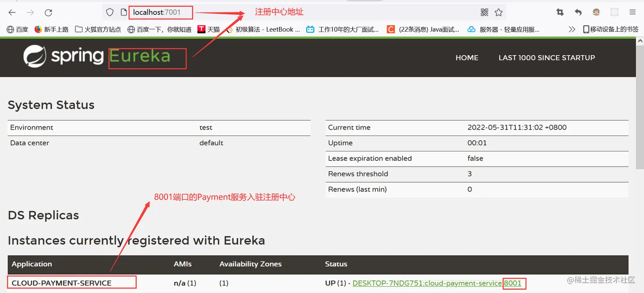This screenshot has width=644, height=293.
Task: Open the (22条消息) Java面试 bookmark
Action: pos(423,29)
